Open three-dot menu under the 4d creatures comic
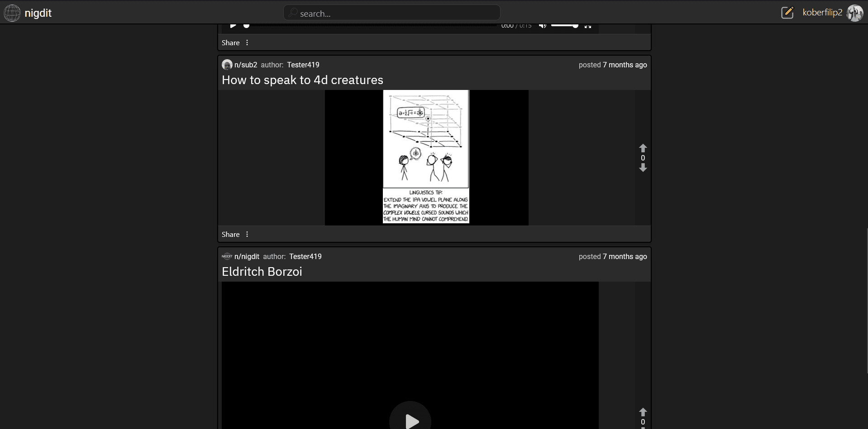Screen dimensions: 868x429 pos(247,234)
